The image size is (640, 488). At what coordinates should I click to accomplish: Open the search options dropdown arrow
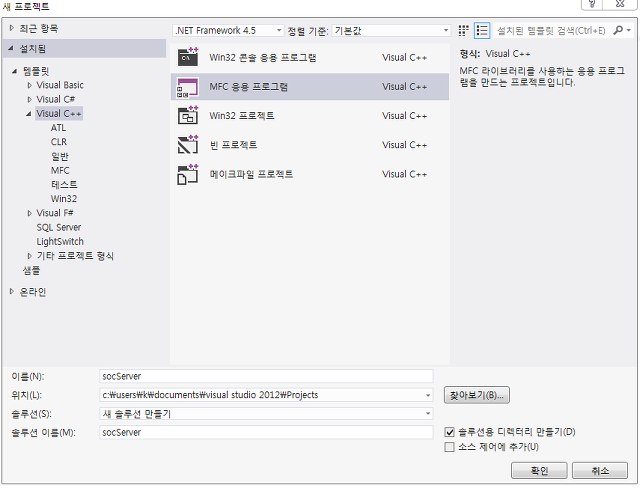(x=629, y=31)
